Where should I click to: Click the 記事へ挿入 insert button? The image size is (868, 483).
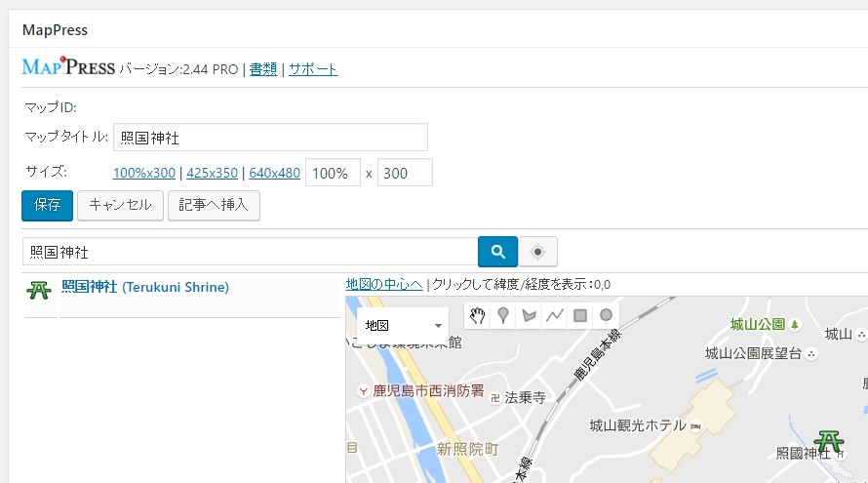[214, 206]
